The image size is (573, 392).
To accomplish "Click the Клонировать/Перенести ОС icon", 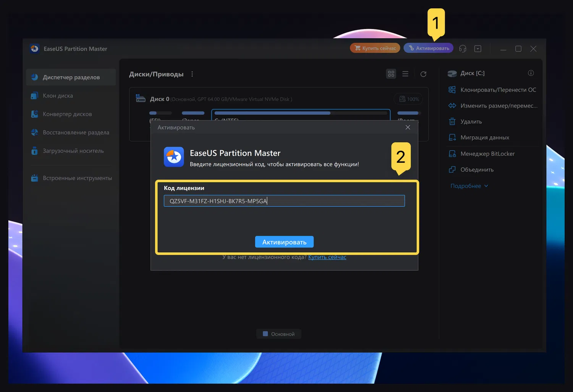I will coord(452,90).
